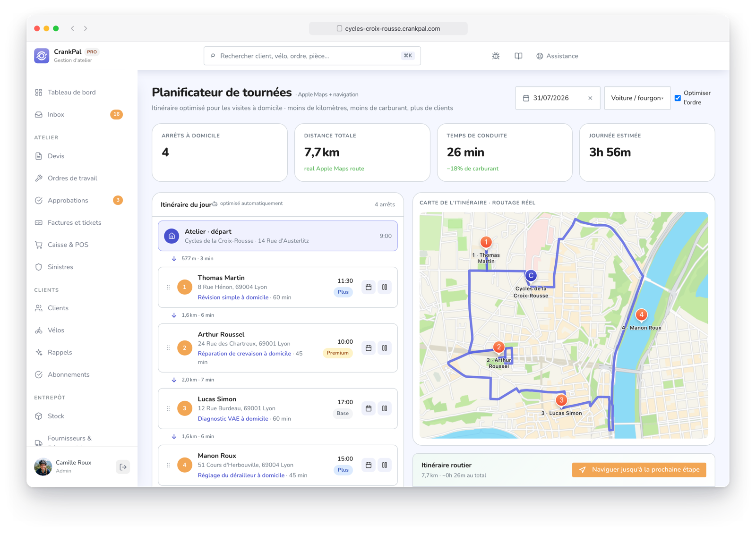The width and height of the screenshot is (756, 534).
Task: Click map pin 3 Lucas Simon
Action: click(x=561, y=401)
